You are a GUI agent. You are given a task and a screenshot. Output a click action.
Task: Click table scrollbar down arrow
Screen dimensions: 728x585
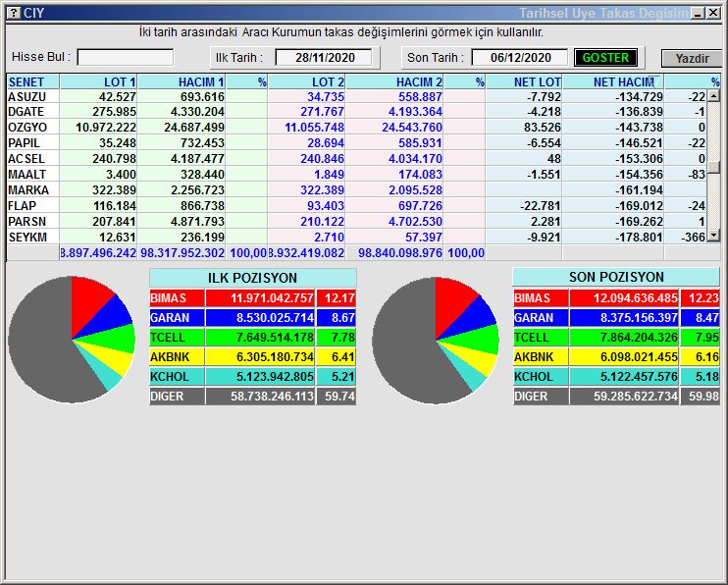point(713,237)
